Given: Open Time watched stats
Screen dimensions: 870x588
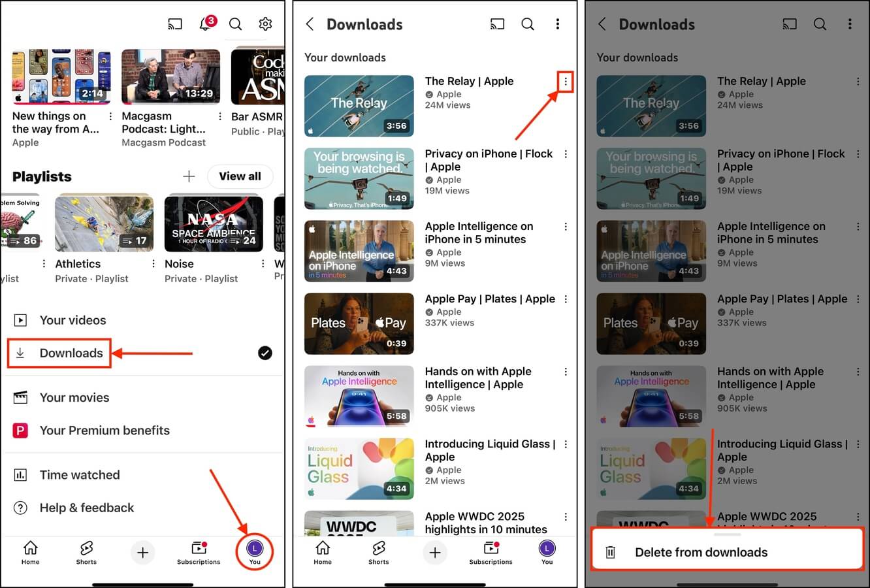Looking at the screenshot, I should (142, 475).
